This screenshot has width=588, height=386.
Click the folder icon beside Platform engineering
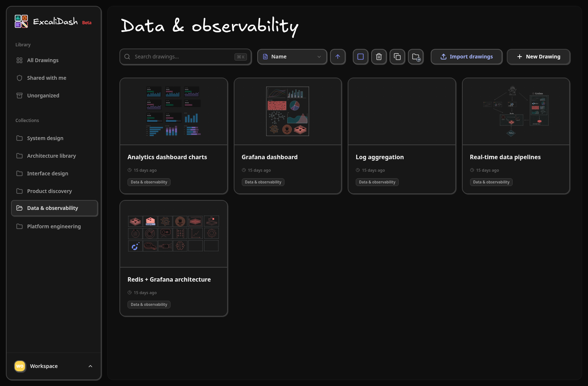pos(19,226)
